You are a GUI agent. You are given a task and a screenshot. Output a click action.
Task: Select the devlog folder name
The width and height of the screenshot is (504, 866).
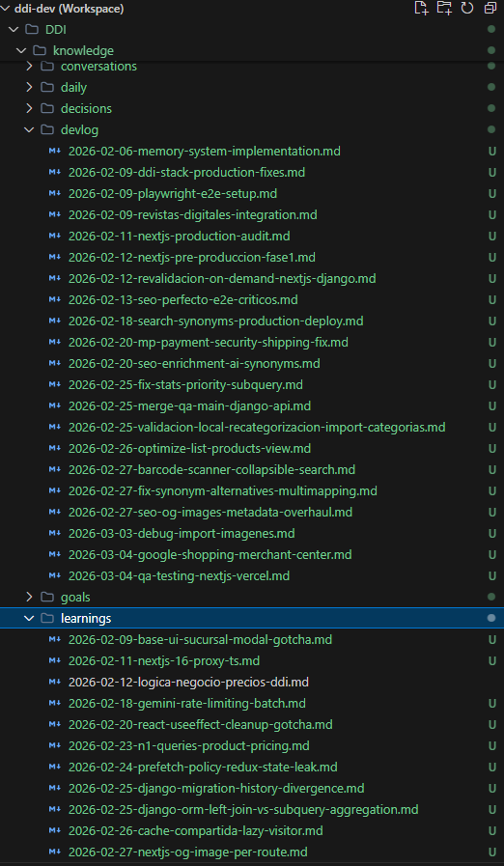[79, 129]
